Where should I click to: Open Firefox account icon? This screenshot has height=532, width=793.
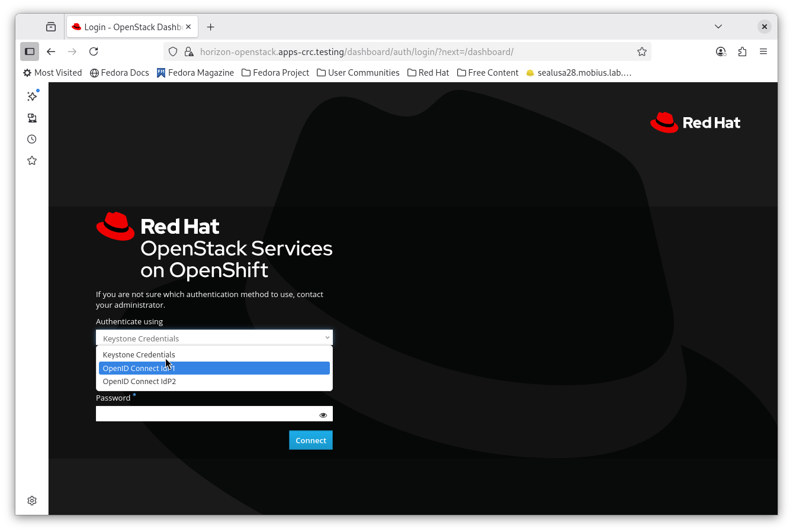click(x=721, y=51)
